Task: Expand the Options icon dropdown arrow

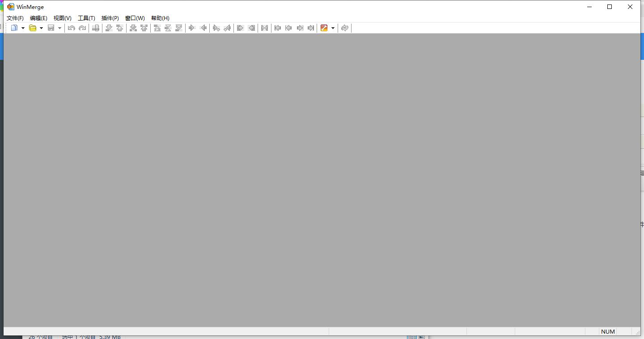Action: (333, 28)
